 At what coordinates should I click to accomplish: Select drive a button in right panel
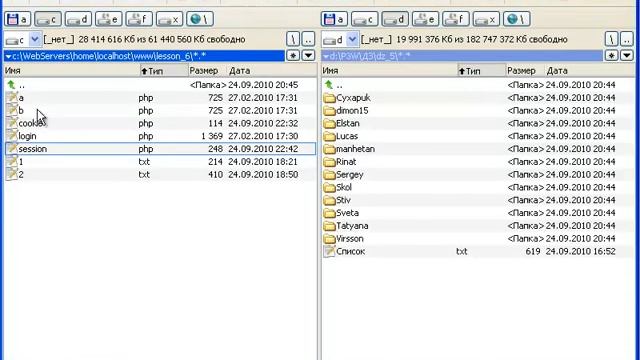tap(335, 19)
